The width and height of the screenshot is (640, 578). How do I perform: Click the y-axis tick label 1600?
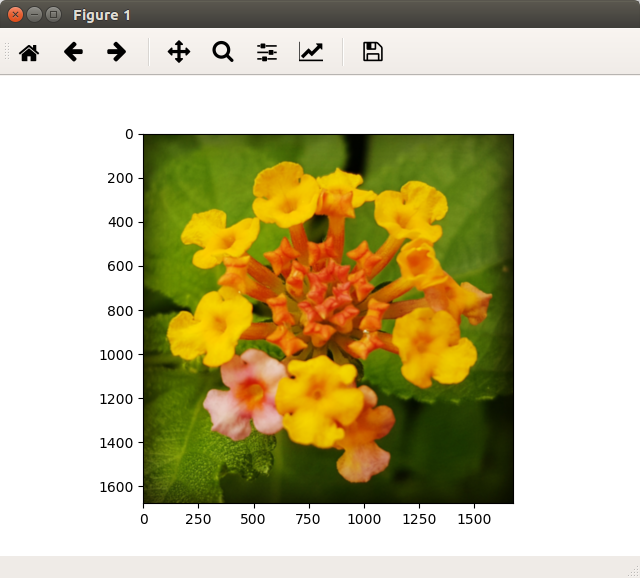coord(116,487)
